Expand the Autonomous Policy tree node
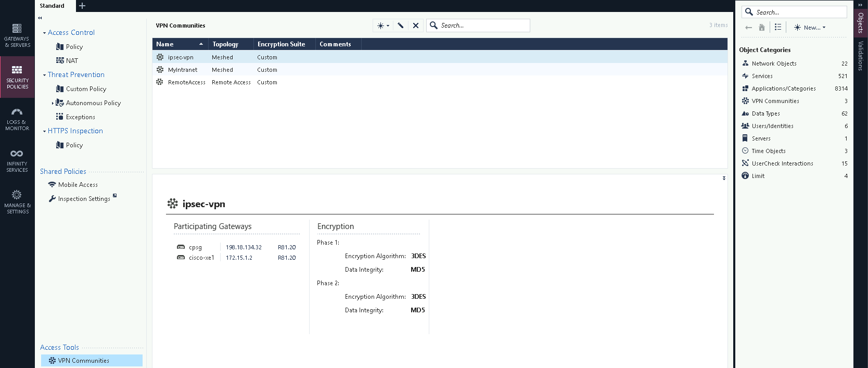 point(53,103)
